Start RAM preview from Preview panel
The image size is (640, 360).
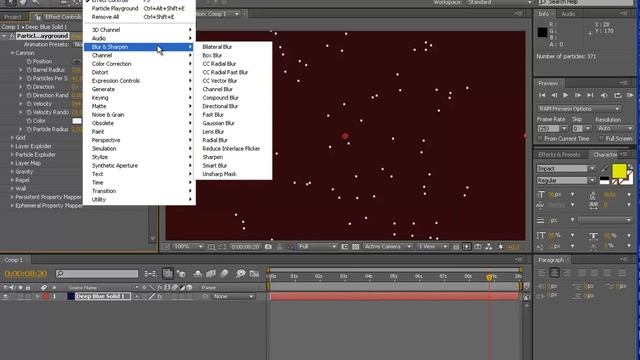pos(630,95)
